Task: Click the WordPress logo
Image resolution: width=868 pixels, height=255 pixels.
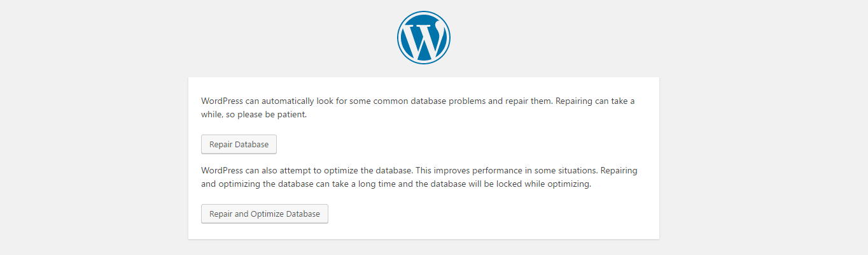Action: coord(424,38)
